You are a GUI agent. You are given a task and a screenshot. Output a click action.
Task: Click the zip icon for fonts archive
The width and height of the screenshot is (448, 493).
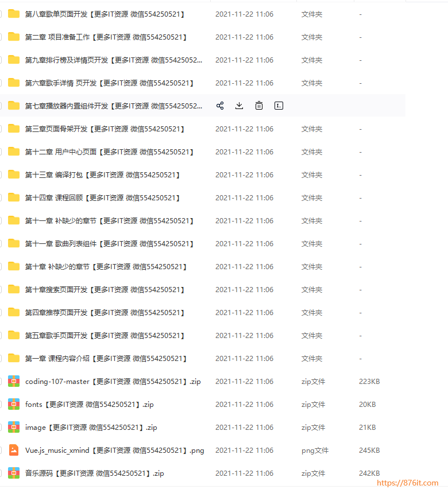(x=14, y=404)
